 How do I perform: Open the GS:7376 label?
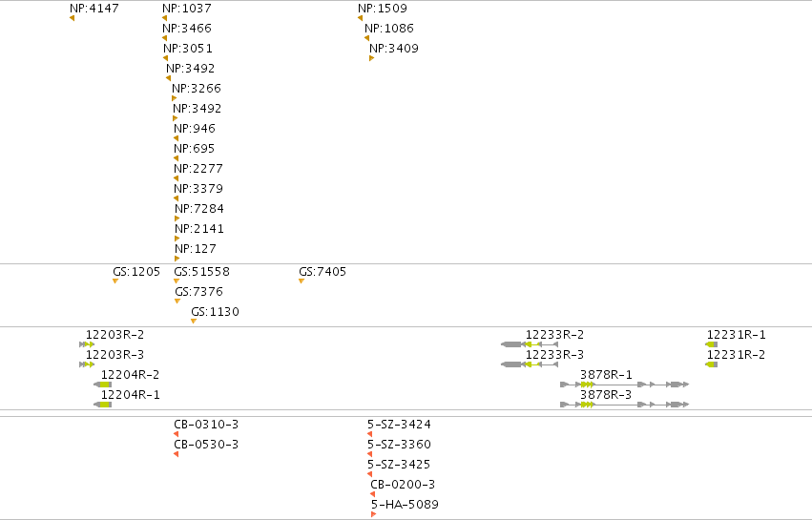pos(198,292)
